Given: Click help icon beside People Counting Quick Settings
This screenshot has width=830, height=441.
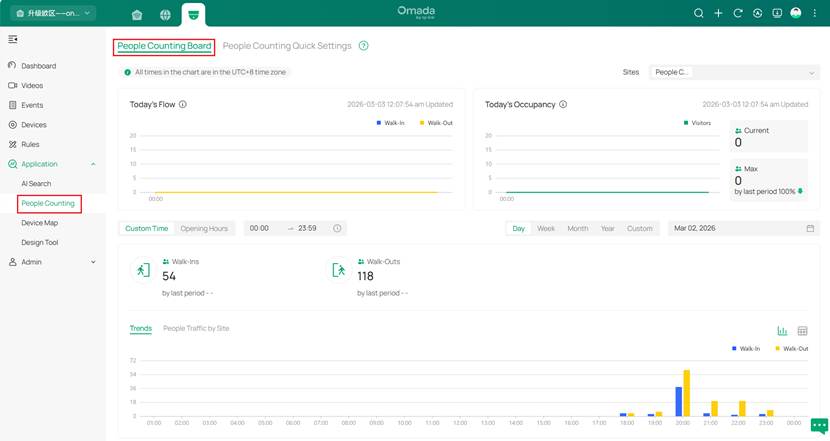Looking at the screenshot, I should click(363, 46).
